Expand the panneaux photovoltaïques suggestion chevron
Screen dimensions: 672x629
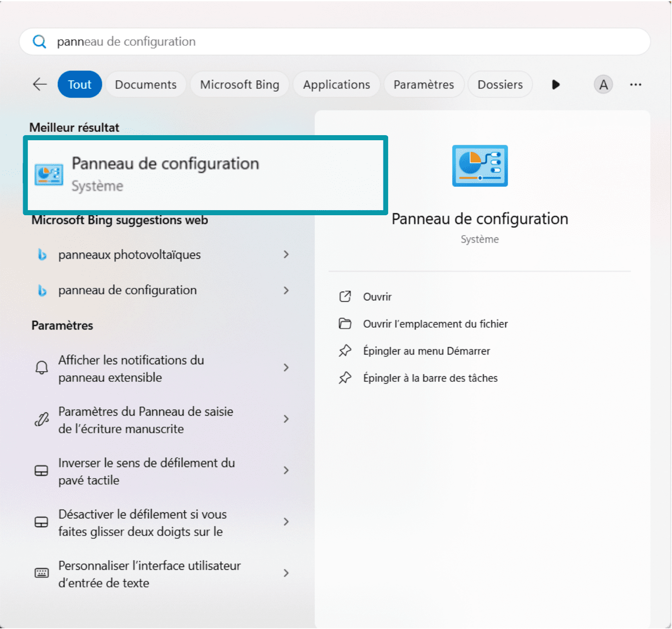(x=286, y=255)
